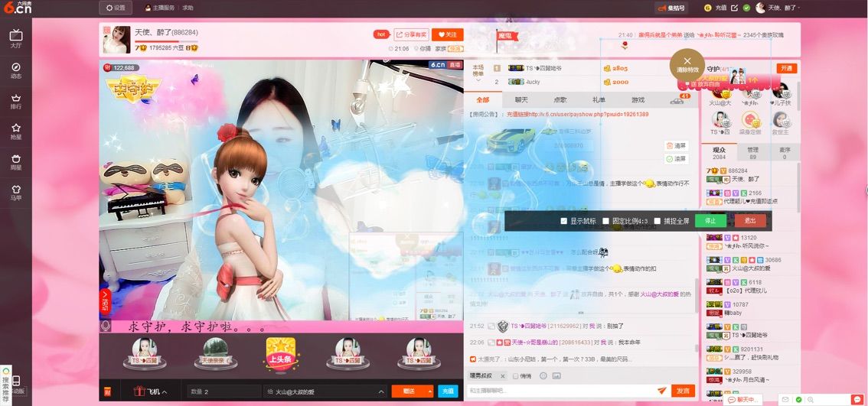868x406 pixels.
Task: Click the 求助 help link
Action: [x=188, y=8]
